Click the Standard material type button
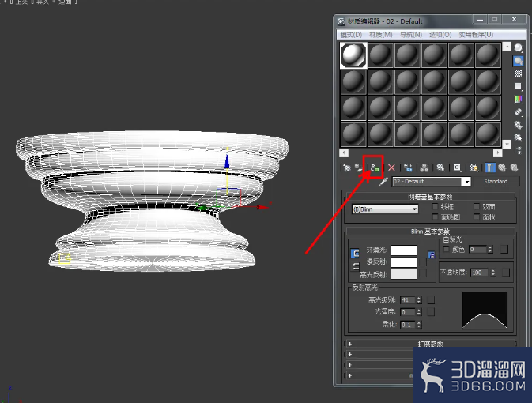The height and width of the screenshot is (403, 532). (x=496, y=182)
